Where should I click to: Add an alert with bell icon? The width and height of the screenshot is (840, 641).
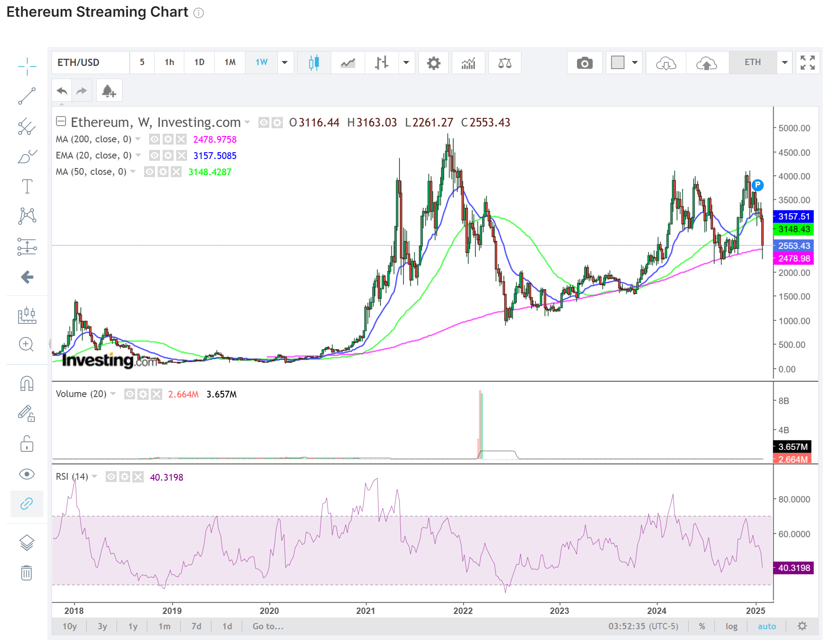click(109, 91)
